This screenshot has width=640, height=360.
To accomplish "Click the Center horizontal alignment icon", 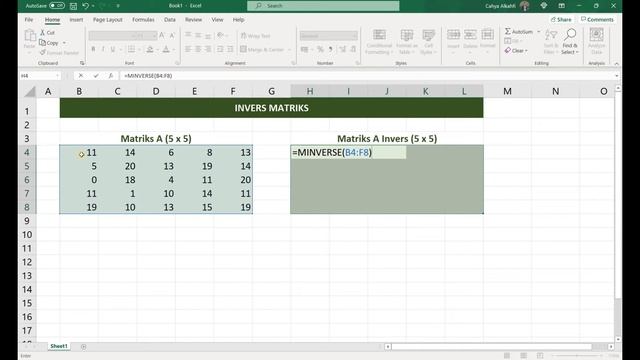I will click(x=198, y=49).
